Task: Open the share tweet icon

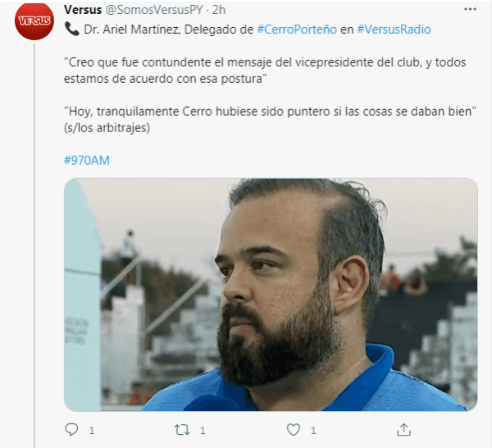Action: click(x=403, y=430)
